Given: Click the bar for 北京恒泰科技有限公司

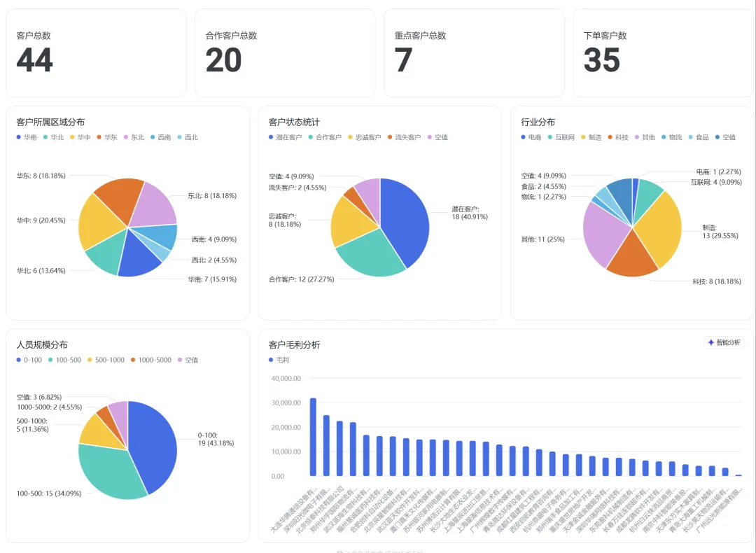Looking at the screenshot, I should pyautogui.click(x=339, y=449).
